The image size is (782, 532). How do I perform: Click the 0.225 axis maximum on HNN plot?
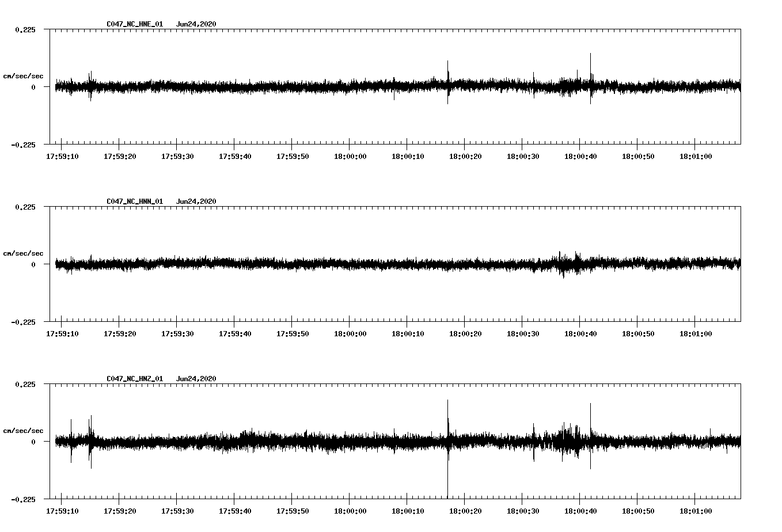(x=25, y=207)
